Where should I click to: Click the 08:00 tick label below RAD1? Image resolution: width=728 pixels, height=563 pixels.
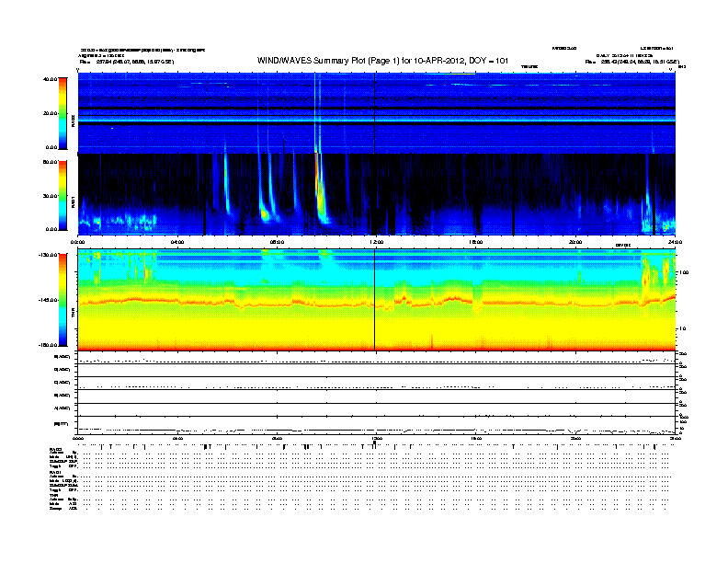coord(277,242)
